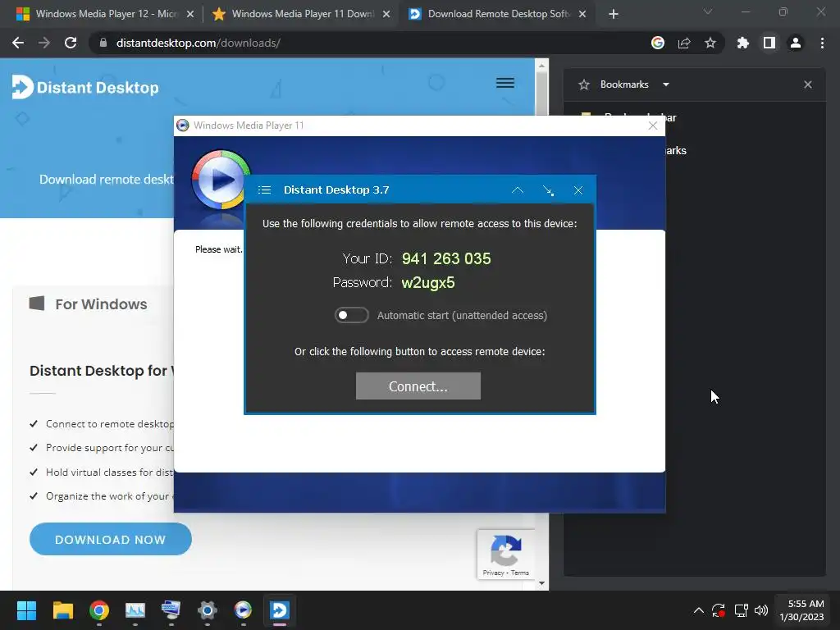Expand the Bookmarks side panel dropdown
This screenshot has width=840, height=630.
666,84
